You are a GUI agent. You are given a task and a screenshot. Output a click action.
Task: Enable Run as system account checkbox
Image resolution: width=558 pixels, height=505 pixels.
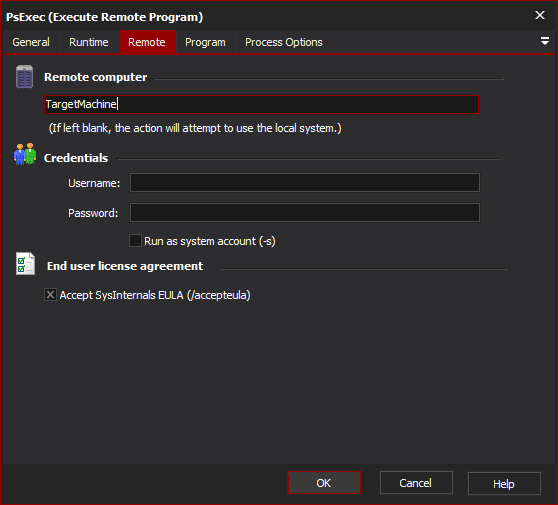pyautogui.click(x=135, y=241)
